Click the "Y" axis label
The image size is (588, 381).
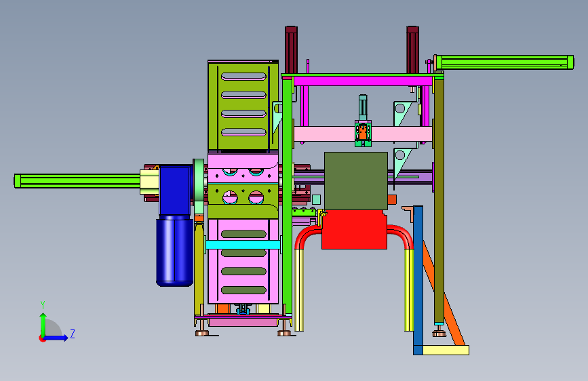point(43,304)
